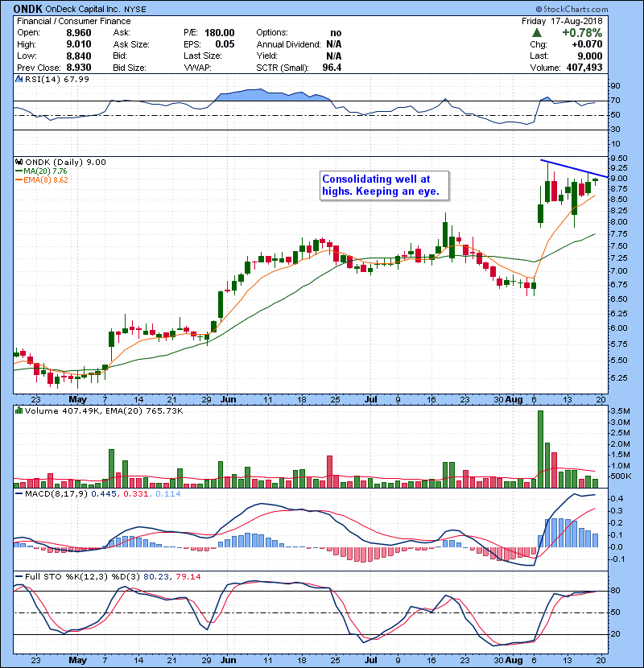Click the Yield N/A value
The image size is (644, 668).
334,56
